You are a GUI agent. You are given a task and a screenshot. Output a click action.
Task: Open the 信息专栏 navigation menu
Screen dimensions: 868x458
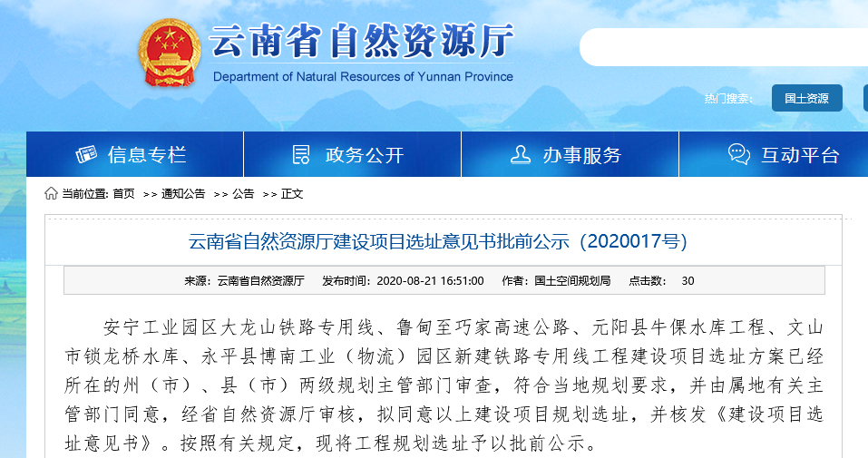[x=146, y=155]
